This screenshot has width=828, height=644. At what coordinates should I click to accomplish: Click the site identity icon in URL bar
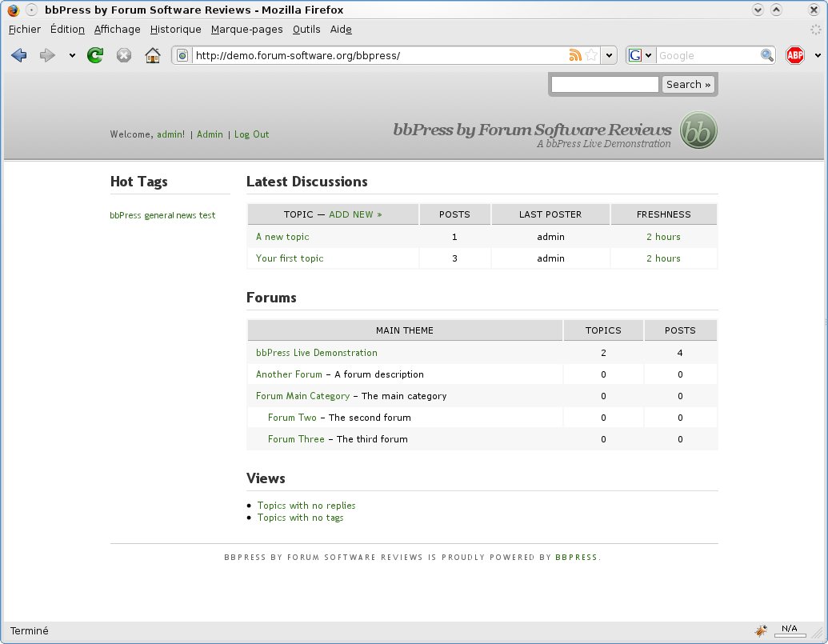pos(182,55)
